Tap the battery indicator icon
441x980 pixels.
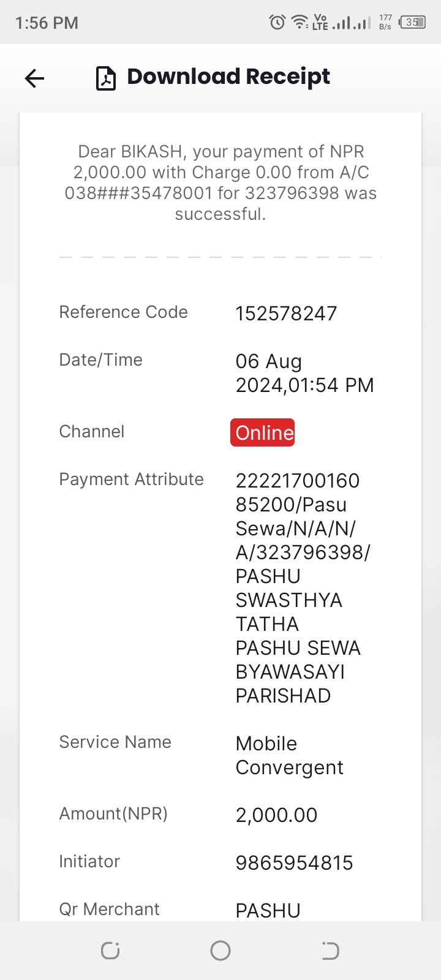pyautogui.click(x=412, y=23)
